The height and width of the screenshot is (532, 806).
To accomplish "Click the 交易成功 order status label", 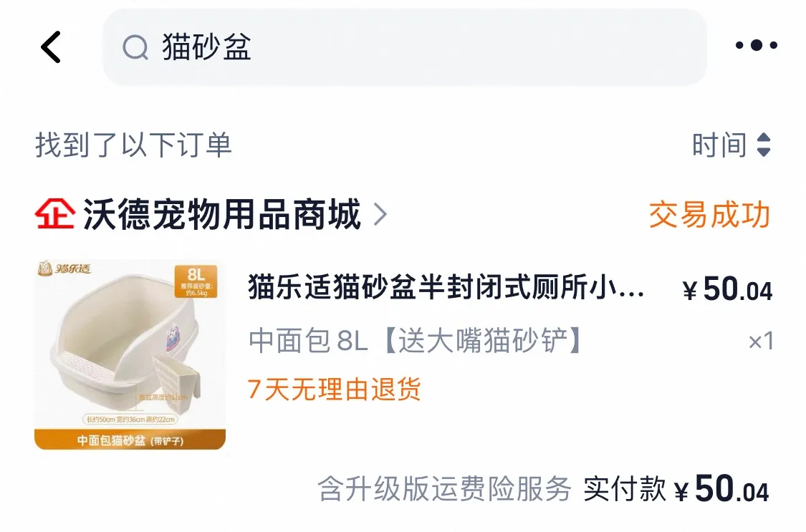I will click(709, 215).
